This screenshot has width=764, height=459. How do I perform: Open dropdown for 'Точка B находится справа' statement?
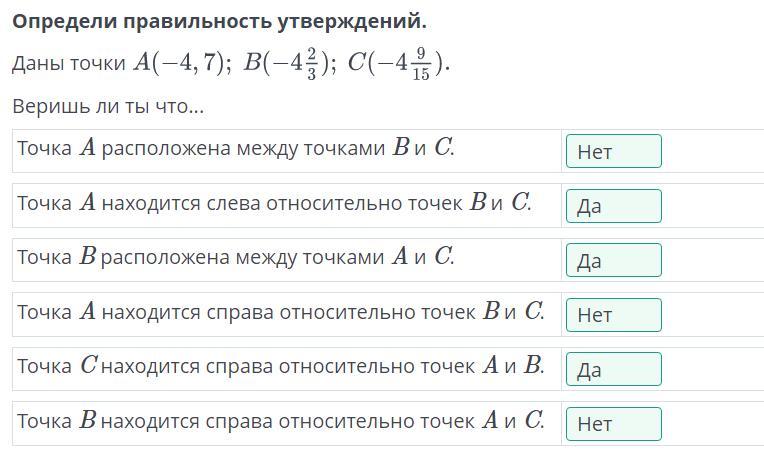pyautogui.click(x=613, y=424)
